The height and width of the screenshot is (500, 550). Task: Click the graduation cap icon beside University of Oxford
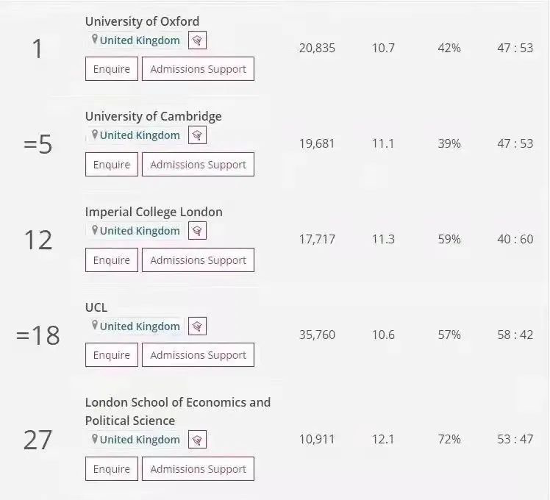pos(197,40)
